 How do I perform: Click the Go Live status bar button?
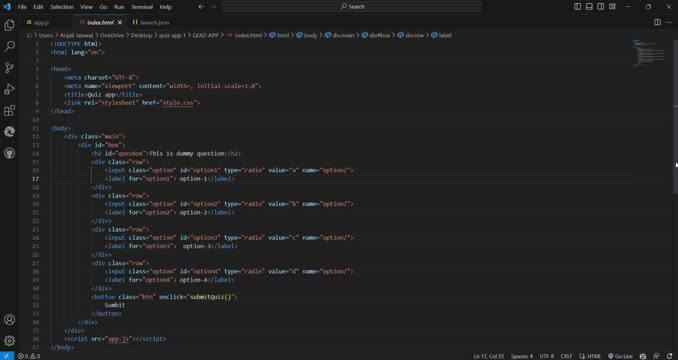[620, 356]
